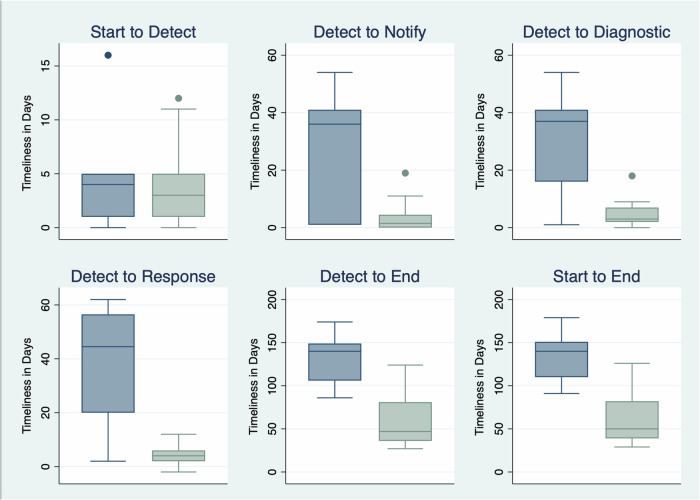The image size is (700, 500).
Task: Click the 'Start to End' chart title
Action: (596, 276)
